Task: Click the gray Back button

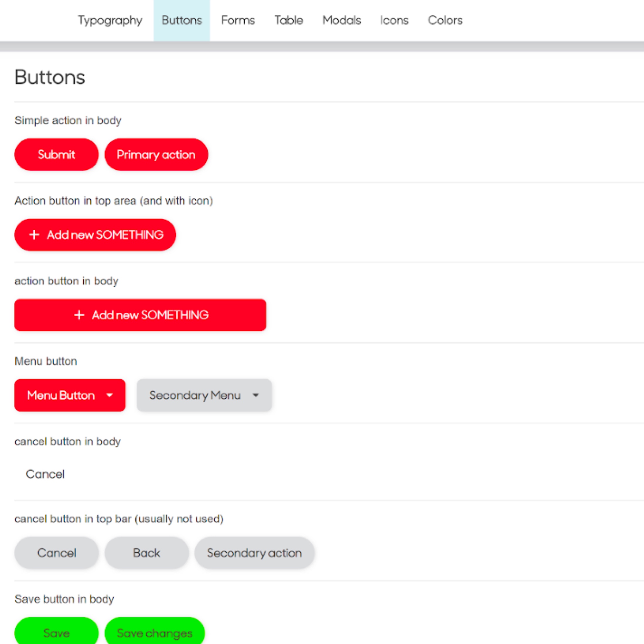Action: [146, 553]
